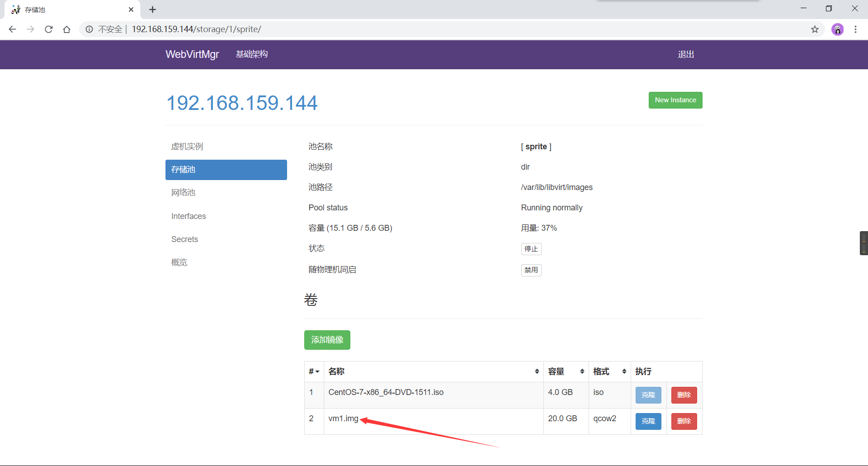Click the vm1.img volume name

343,418
